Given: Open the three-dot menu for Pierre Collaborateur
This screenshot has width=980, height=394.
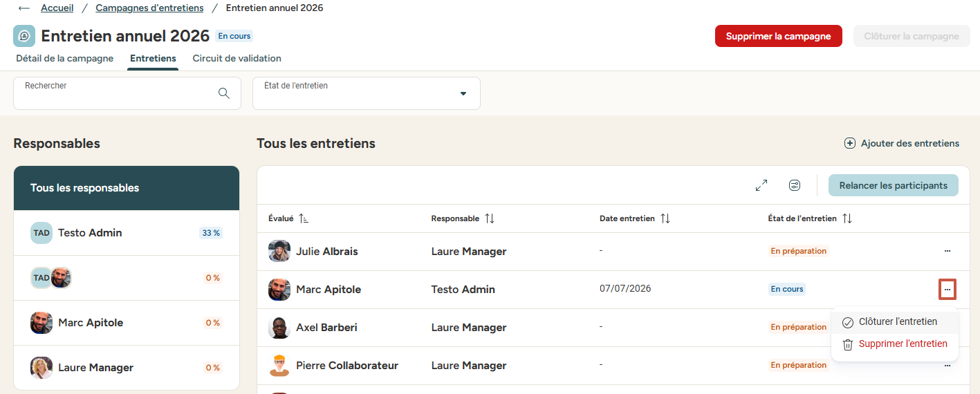Looking at the screenshot, I should (x=947, y=365).
